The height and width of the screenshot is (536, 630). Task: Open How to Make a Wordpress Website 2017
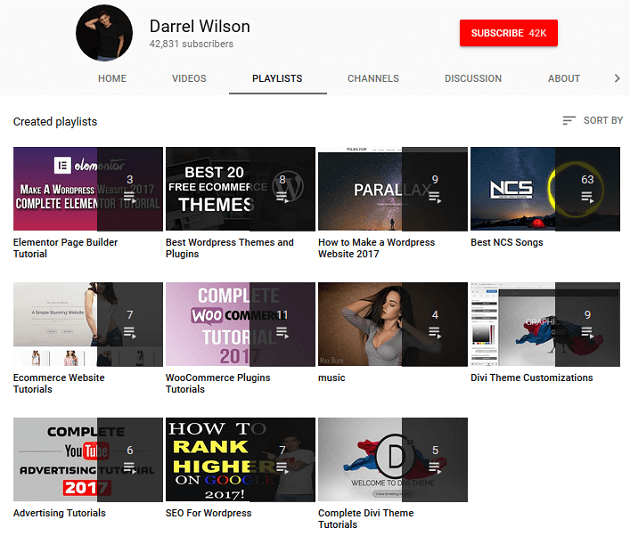tap(376, 248)
